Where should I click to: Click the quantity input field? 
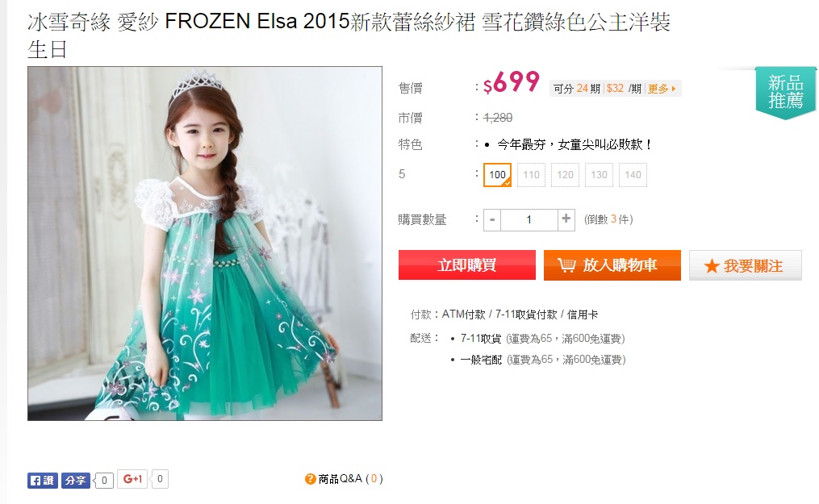[529, 219]
